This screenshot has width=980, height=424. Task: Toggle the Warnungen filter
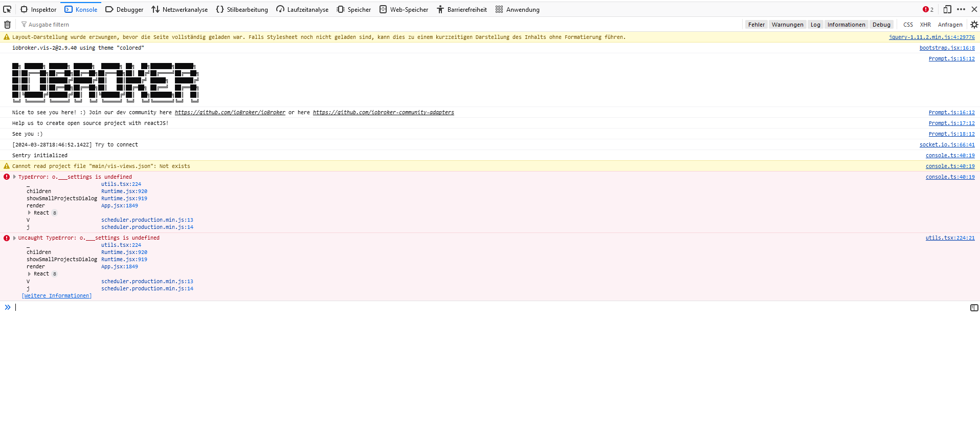point(787,25)
